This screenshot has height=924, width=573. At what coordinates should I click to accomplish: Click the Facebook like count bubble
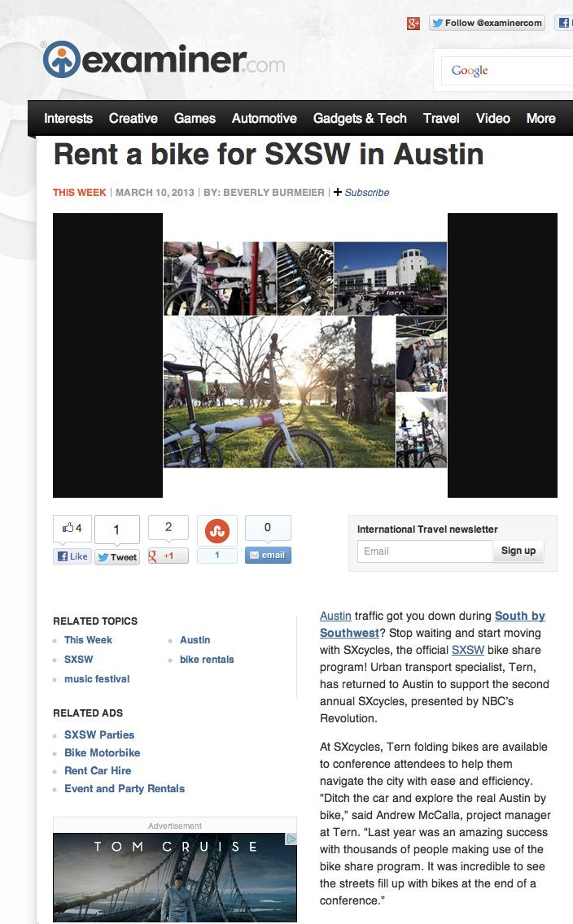click(72, 529)
